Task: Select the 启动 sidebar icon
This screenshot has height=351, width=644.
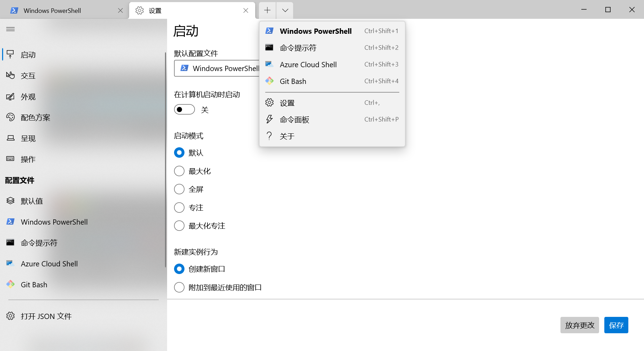Action: pos(10,54)
